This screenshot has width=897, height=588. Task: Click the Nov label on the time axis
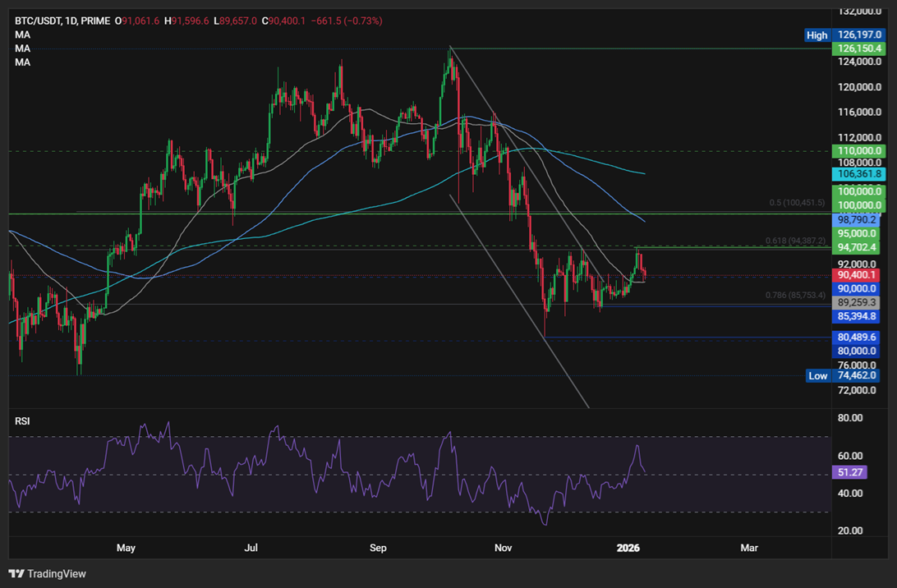(x=504, y=548)
